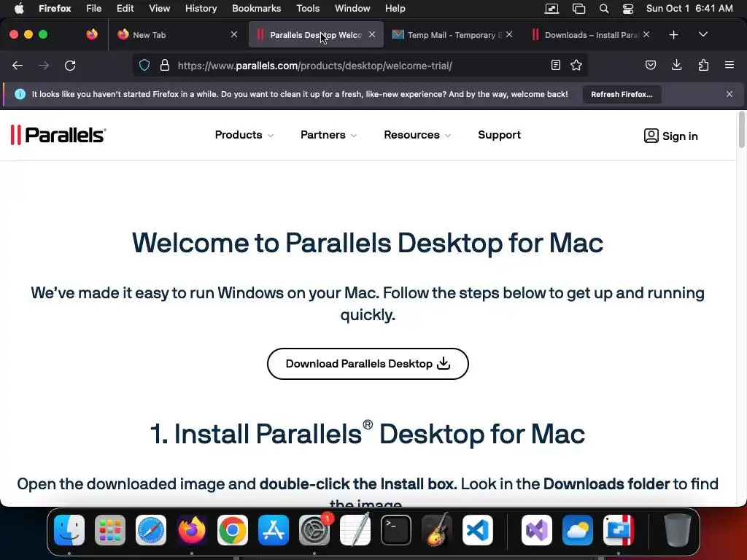Open the File menu
This screenshot has height=560, width=747.
[x=94, y=9]
